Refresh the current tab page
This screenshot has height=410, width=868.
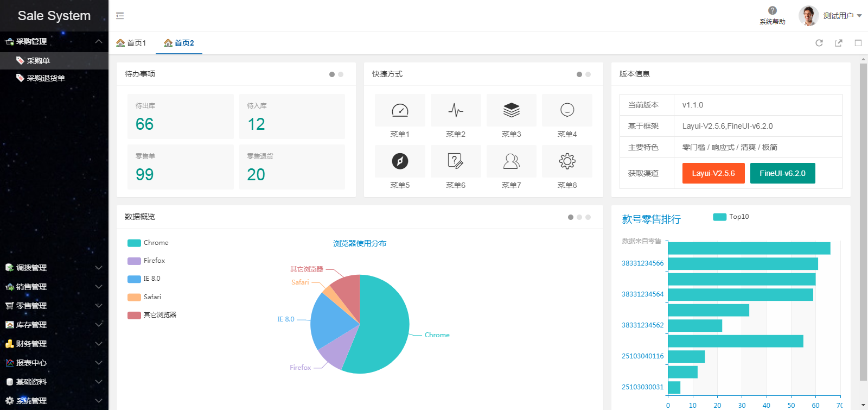(x=819, y=43)
